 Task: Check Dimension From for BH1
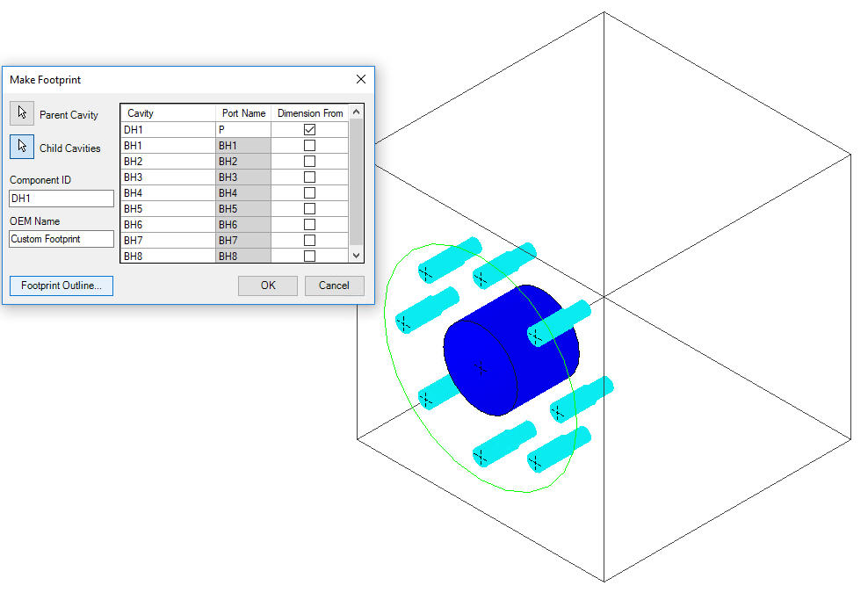pos(309,146)
